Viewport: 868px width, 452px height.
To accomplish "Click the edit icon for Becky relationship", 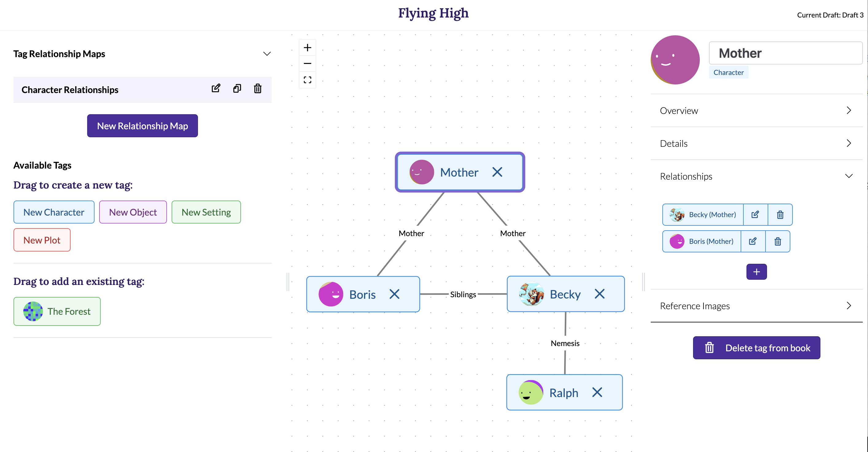I will coord(755,215).
